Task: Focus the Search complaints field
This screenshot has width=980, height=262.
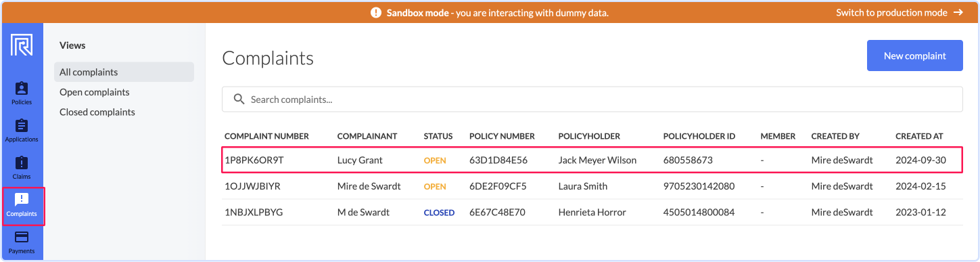Action: (x=592, y=99)
